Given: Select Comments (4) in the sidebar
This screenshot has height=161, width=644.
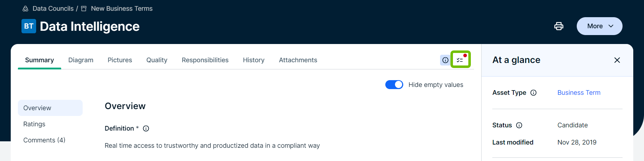Looking at the screenshot, I should point(44,140).
